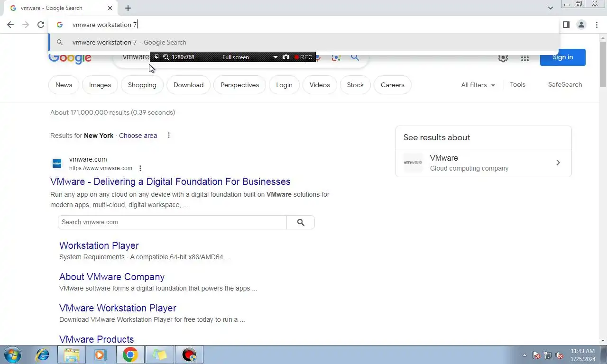Open VMware Workstation Player link
This screenshot has height=364, width=607.
118,308
